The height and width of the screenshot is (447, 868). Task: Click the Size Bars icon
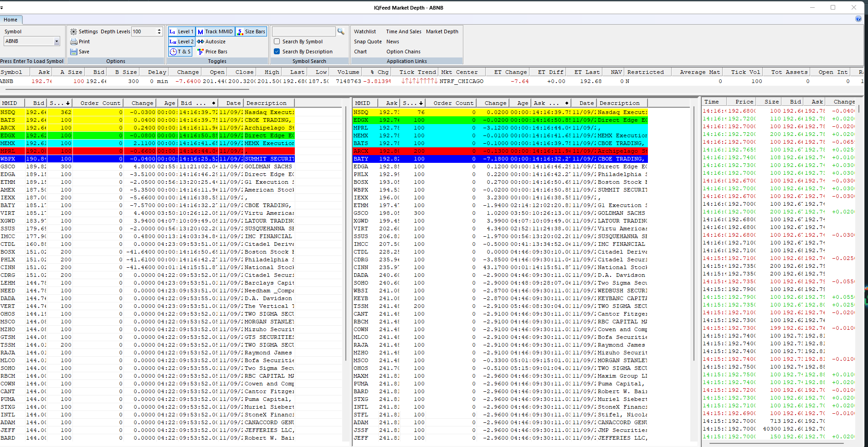coord(240,31)
